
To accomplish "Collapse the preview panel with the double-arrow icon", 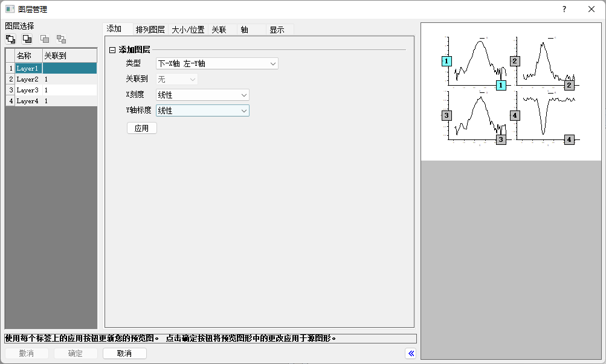I will coord(411,354).
